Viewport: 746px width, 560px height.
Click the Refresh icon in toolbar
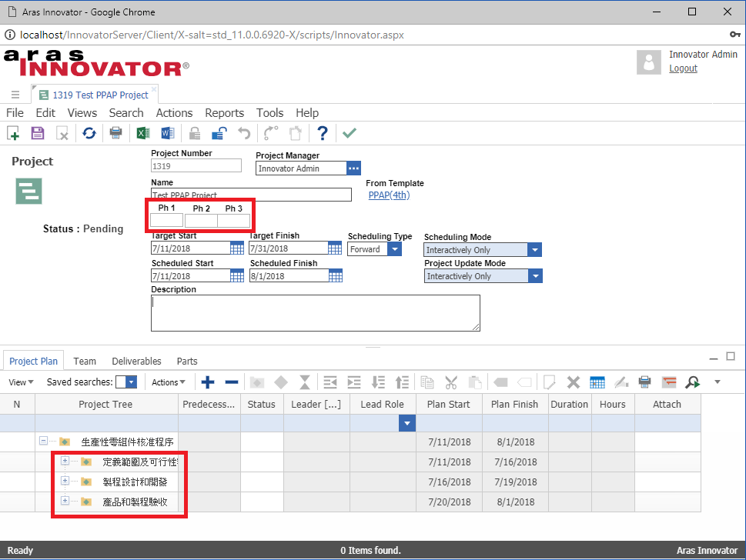tap(89, 133)
